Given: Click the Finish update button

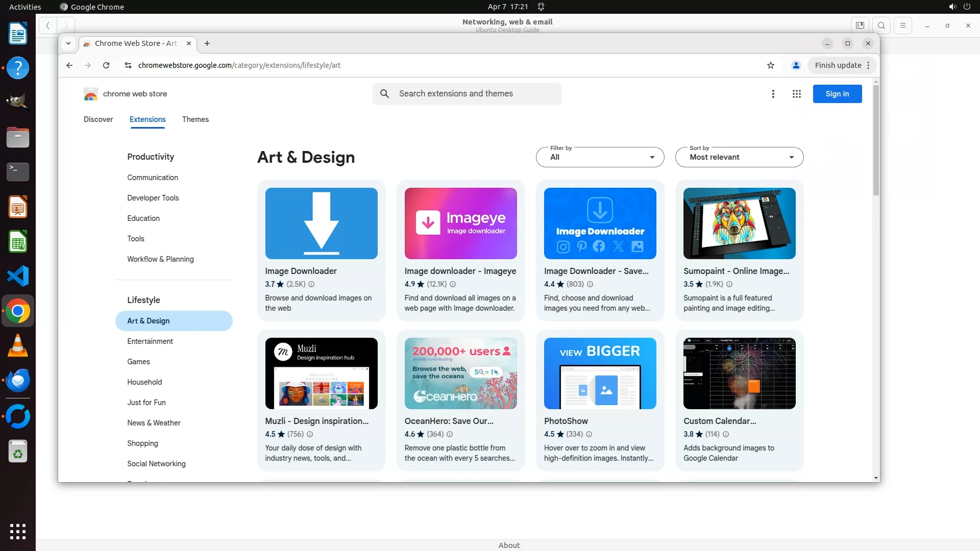Looking at the screenshot, I should click(838, 65).
